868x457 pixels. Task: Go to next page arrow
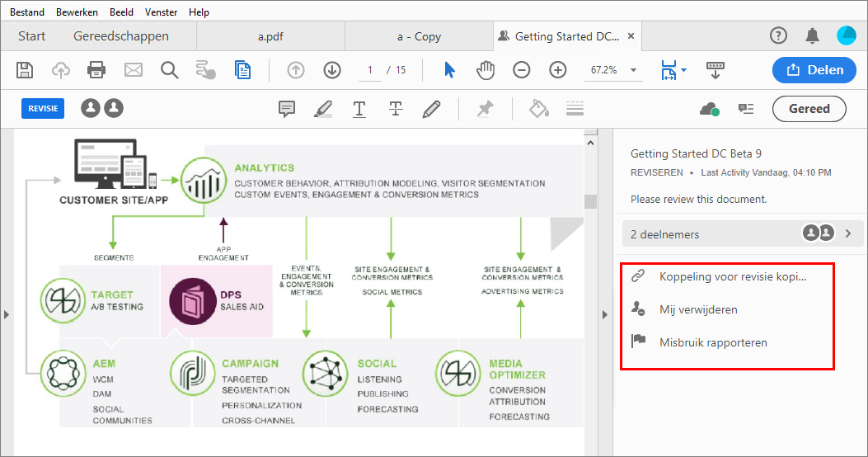pyautogui.click(x=332, y=70)
